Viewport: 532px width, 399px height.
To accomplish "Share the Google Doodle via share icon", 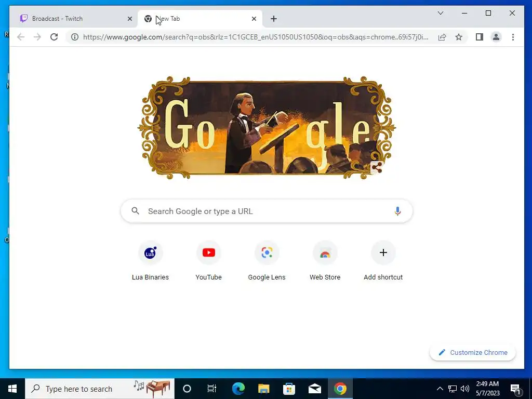I will click(377, 168).
